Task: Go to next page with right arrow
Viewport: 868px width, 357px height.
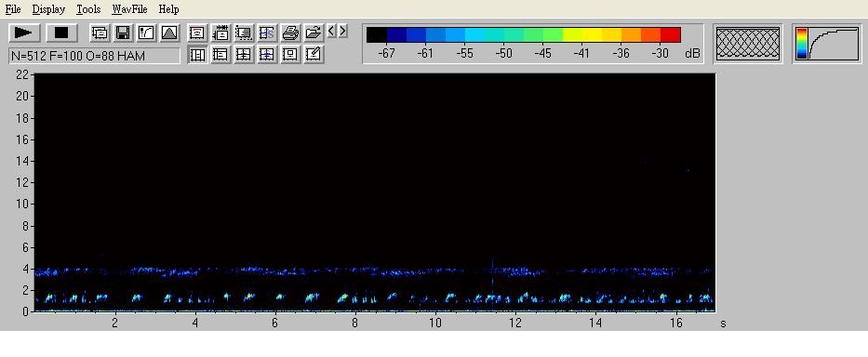Action: pyautogui.click(x=343, y=31)
